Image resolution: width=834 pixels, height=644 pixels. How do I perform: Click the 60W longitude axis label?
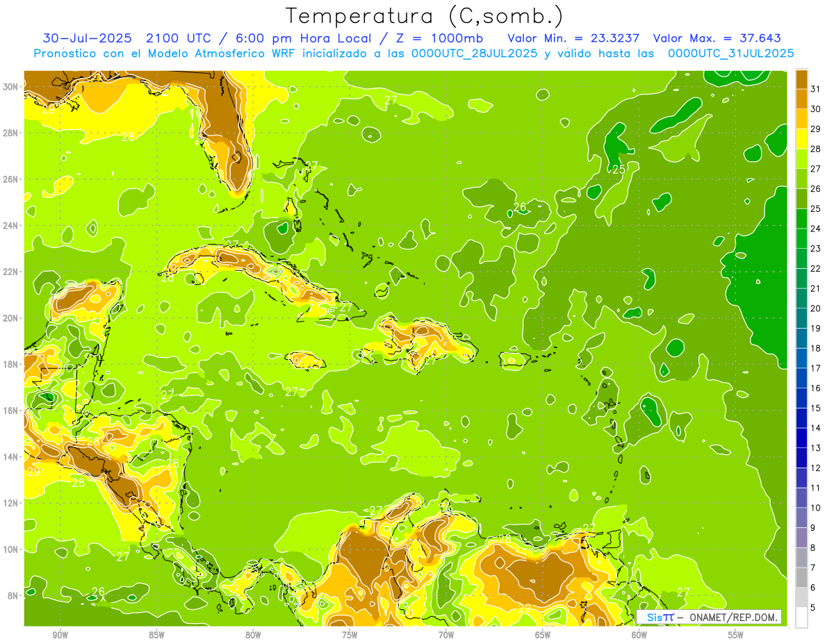(639, 635)
